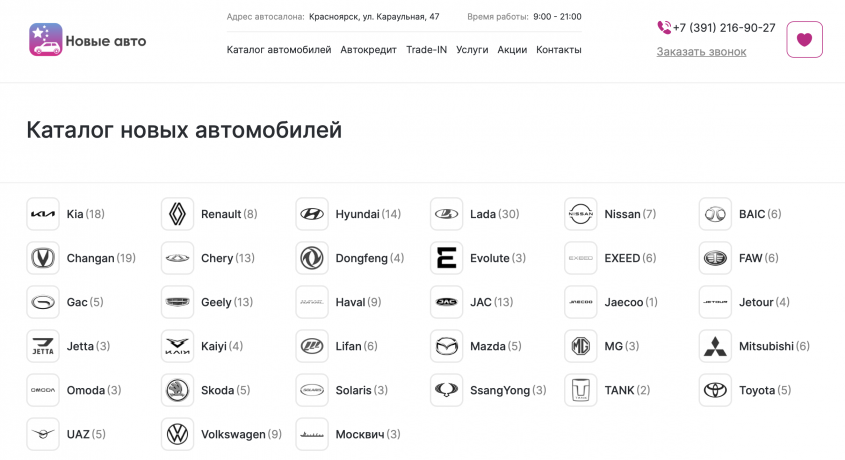Open the Chery (13) brand link
Image resolution: width=845 pixels, height=460 pixels.
pos(227,258)
